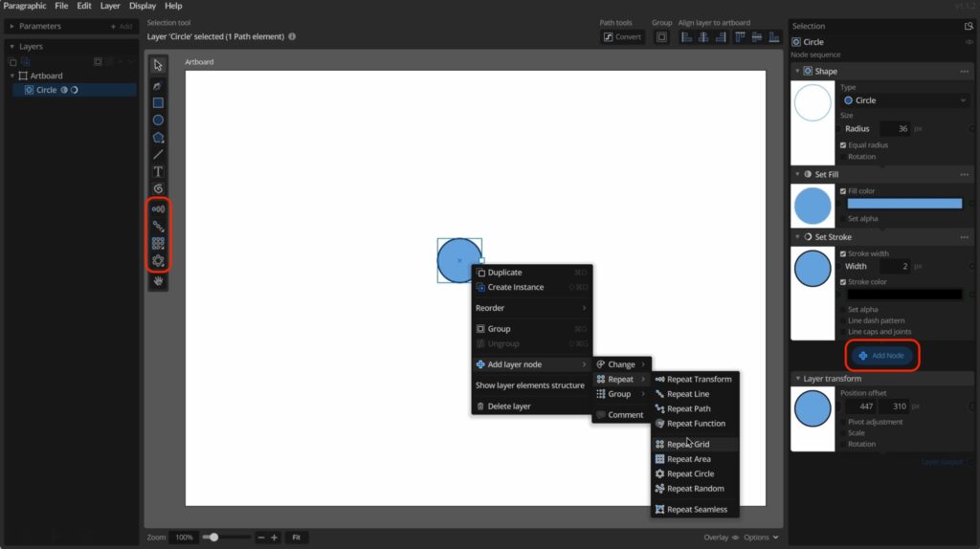Toggle Circle layer visibility eye icon

point(969,42)
